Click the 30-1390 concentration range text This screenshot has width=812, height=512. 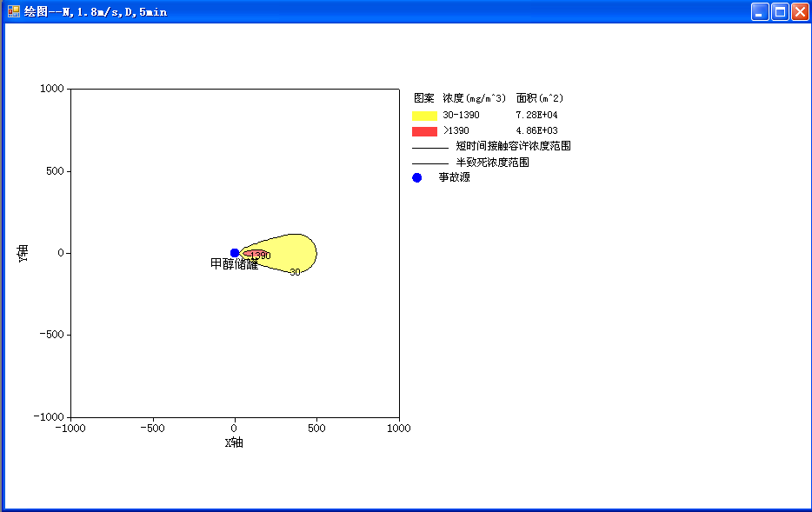pyautogui.click(x=461, y=115)
